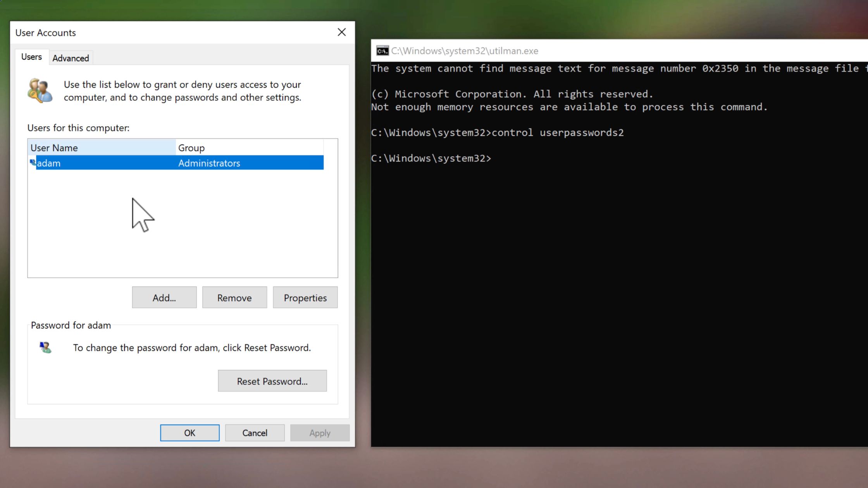This screenshot has height=488, width=868.
Task: Click the 'Users for this computer:' label
Action: click(x=78, y=128)
